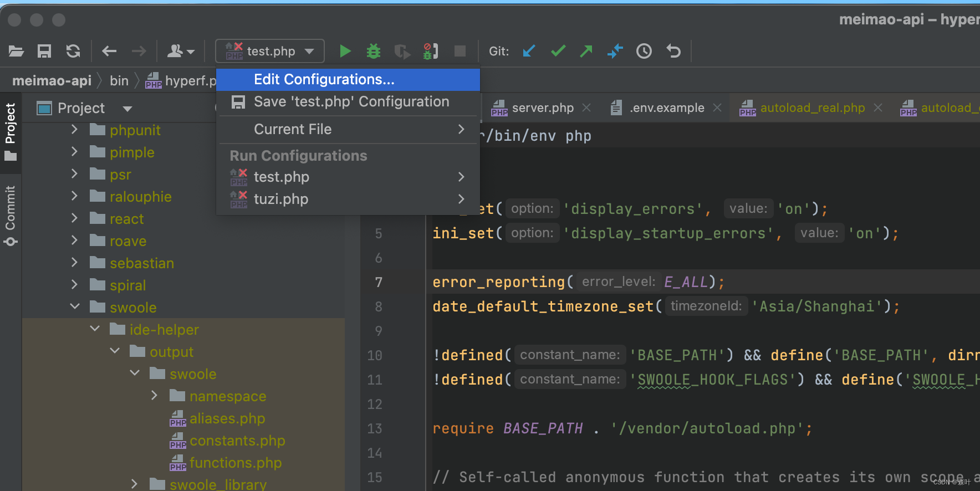This screenshot has width=980, height=491.
Task: Show Git history clock icon
Action: 644,52
